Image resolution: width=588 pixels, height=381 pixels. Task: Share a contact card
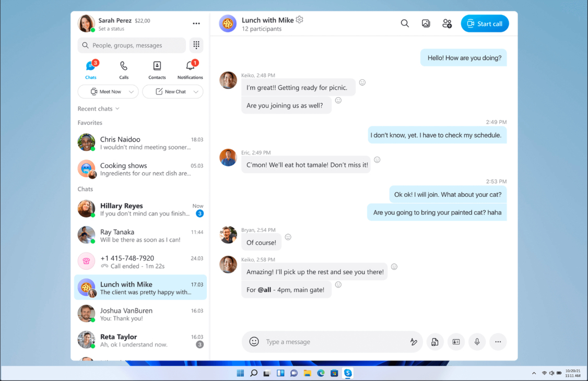(x=456, y=342)
